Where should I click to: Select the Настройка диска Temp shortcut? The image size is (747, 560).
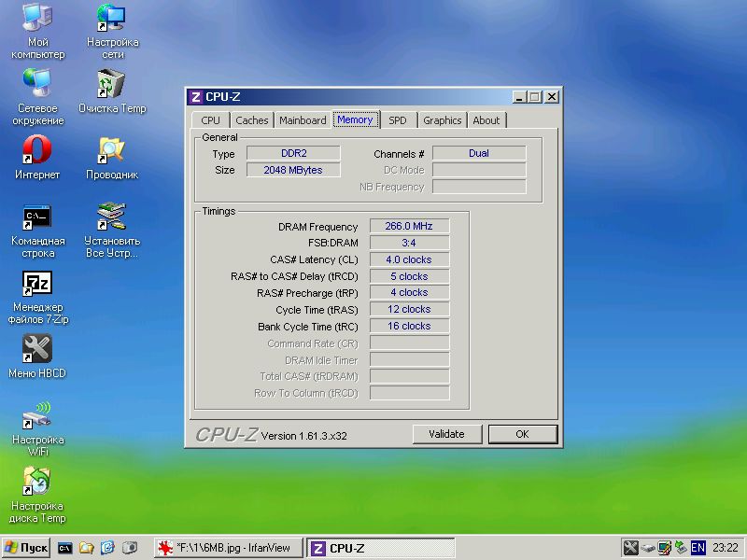(37, 496)
